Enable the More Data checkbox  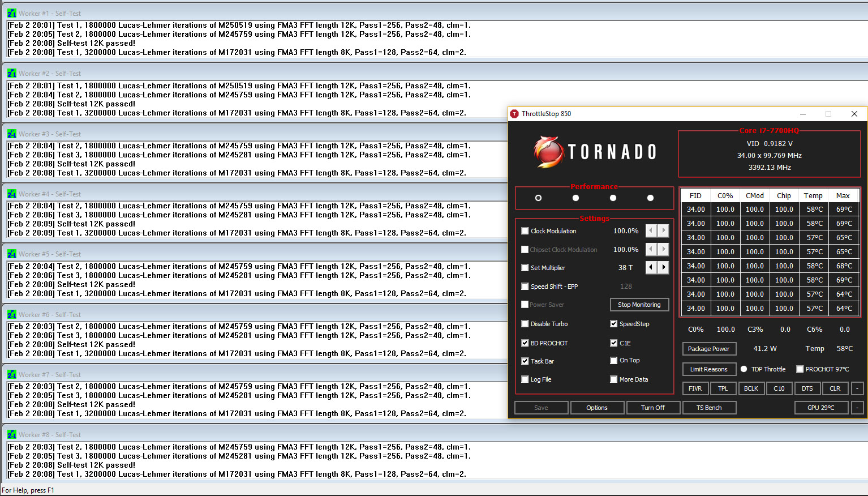pyautogui.click(x=614, y=379)
